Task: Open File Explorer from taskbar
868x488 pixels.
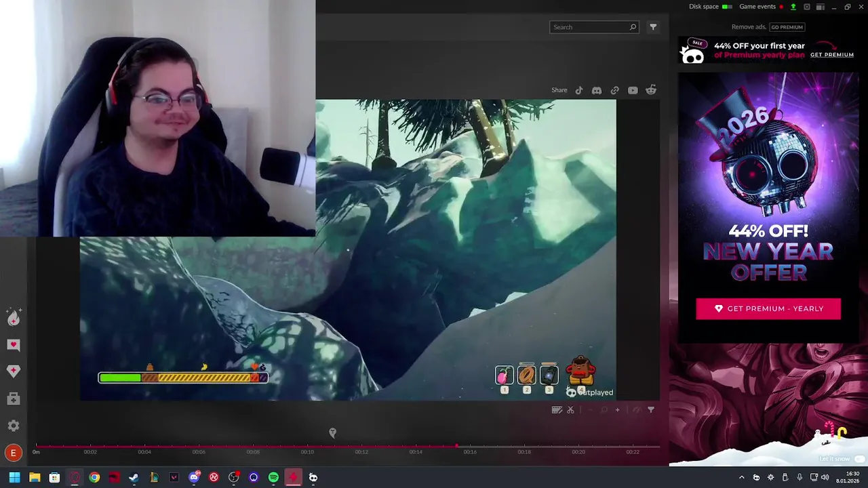Action: pyautogui.click(x=35, y=477)
